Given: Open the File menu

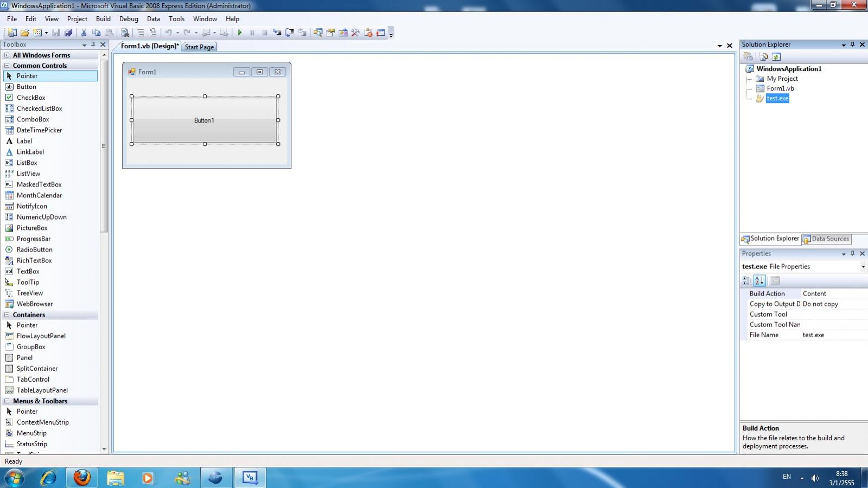Looking at the screenshot, I should [x=12, y=19].
